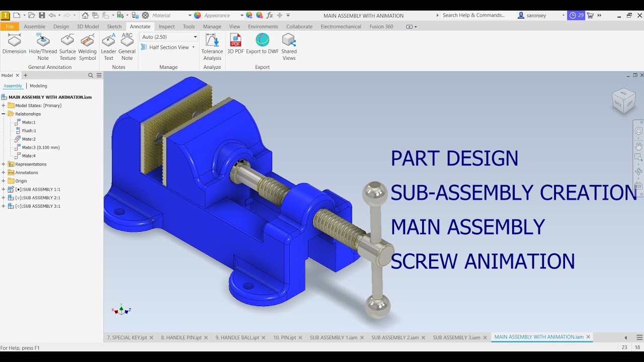Switch to the Assemble ribbon tab
Viewport: 644px width, 362px height.
pyautogui.click(x=35, y=27)
